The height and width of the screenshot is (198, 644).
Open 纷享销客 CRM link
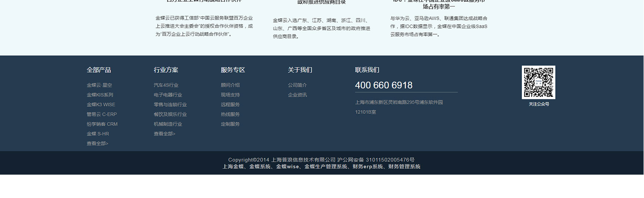(102, 124)
